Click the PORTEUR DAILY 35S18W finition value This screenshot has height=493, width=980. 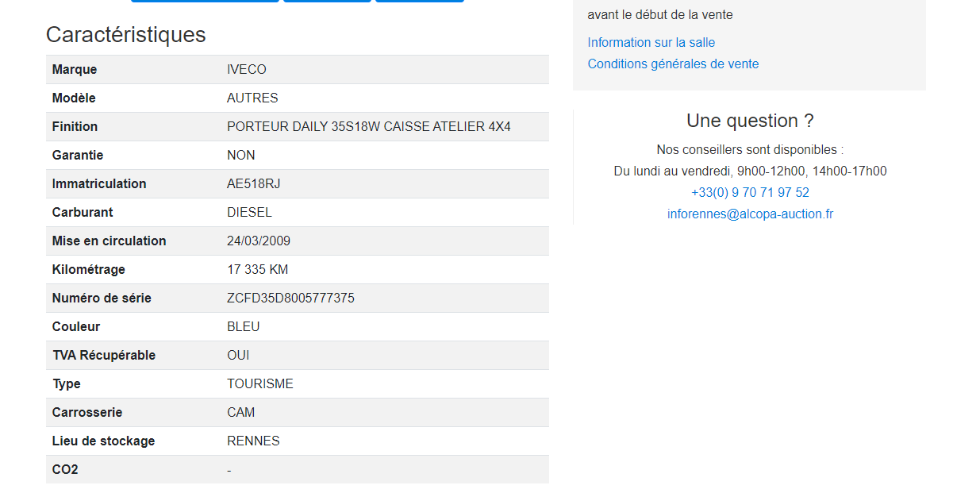click(368, 127)
